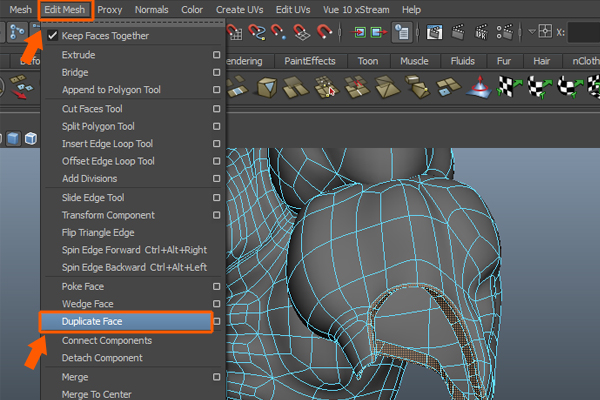
Task: Open Insert Edge Loop Tool options box
Action: 216,144
